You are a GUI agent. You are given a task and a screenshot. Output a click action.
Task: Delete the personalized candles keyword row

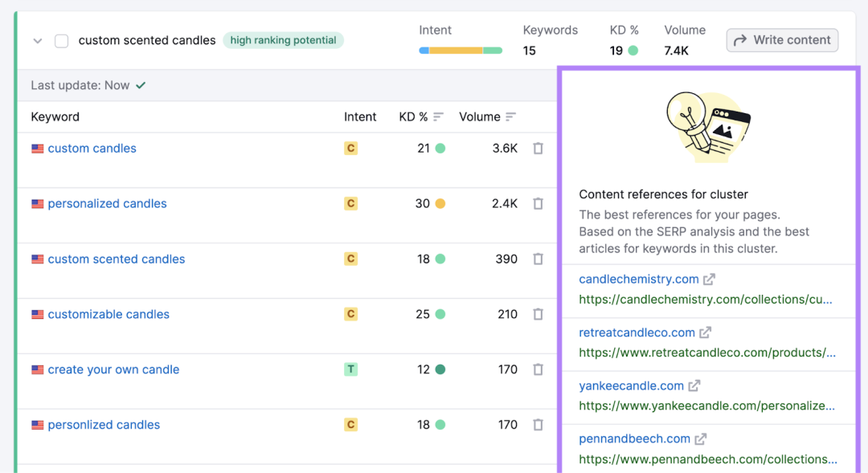click(x=538, y=204)
